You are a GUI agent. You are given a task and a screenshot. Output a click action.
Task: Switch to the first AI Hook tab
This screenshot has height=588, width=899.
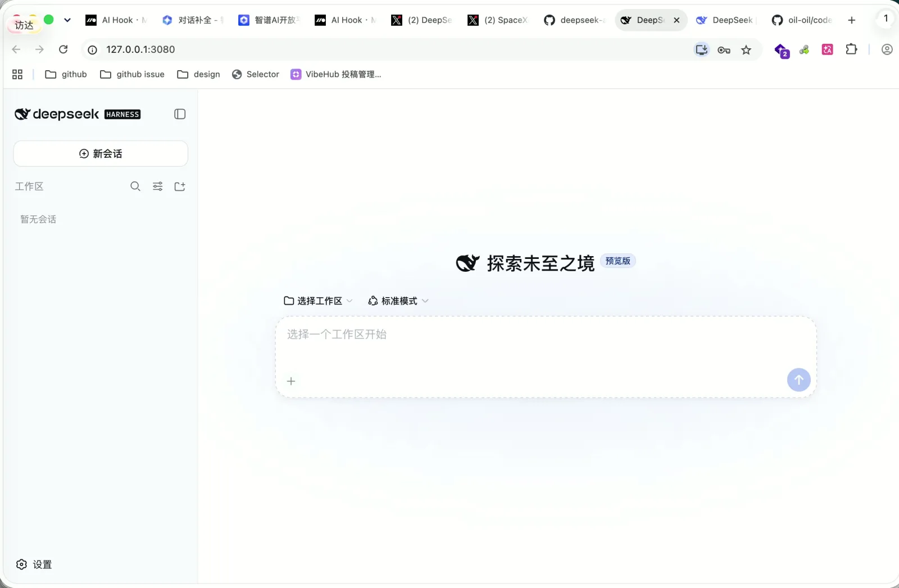tap(116, 20)
